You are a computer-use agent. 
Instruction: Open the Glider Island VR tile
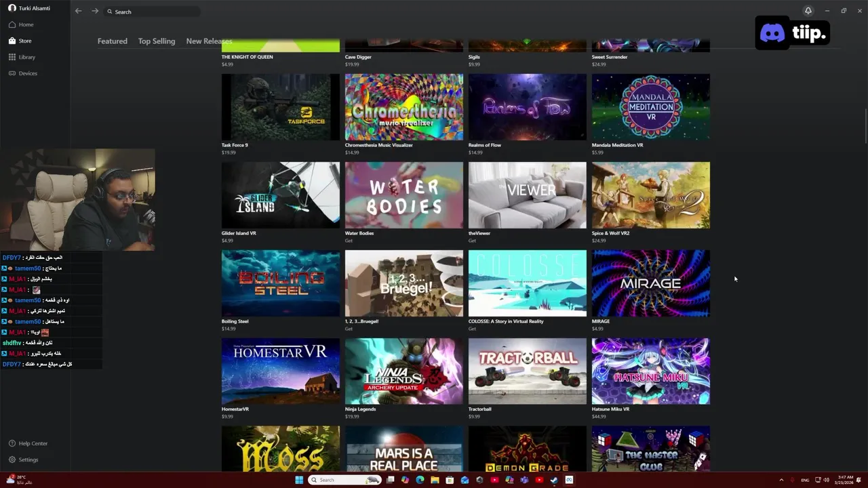pos(281,195)
